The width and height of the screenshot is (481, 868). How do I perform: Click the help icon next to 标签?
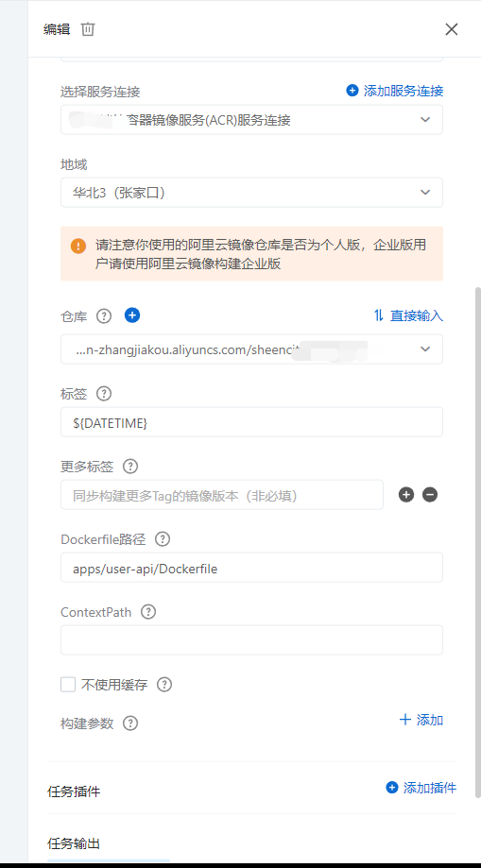pos(104,394)
